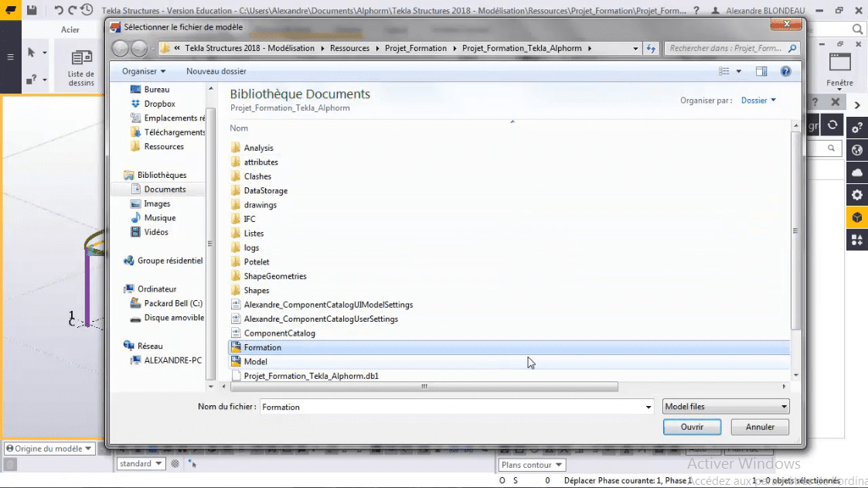The width and height of the screenshot is (868, 488).
Task: Open the Tekla file menu logo
Action: 11,10
